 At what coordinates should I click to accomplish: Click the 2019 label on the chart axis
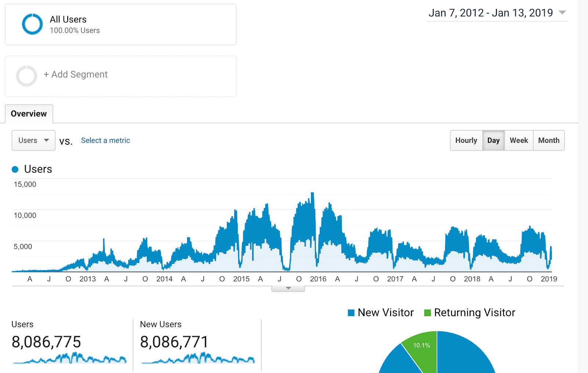[549, 279]
